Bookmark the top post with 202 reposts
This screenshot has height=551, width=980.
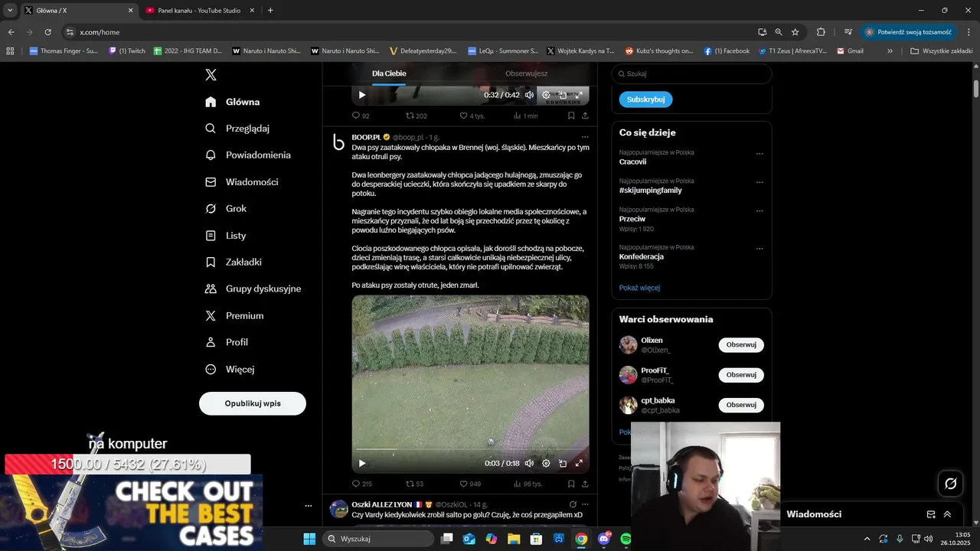click(x=571, y=116)
